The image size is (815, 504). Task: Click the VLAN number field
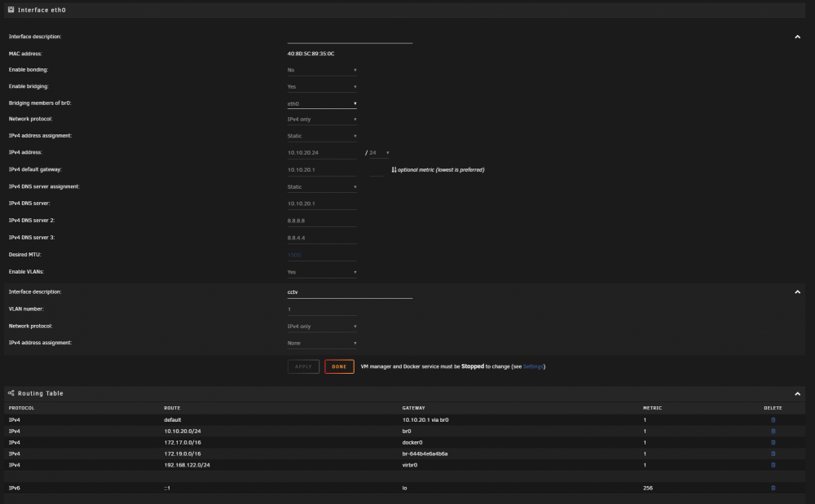322,309
